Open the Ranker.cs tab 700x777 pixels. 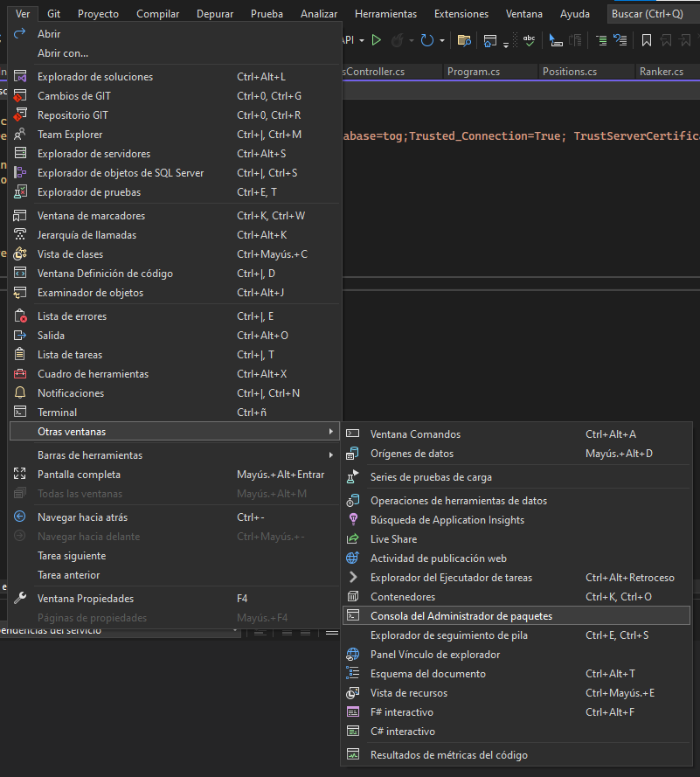coord(662,72)
